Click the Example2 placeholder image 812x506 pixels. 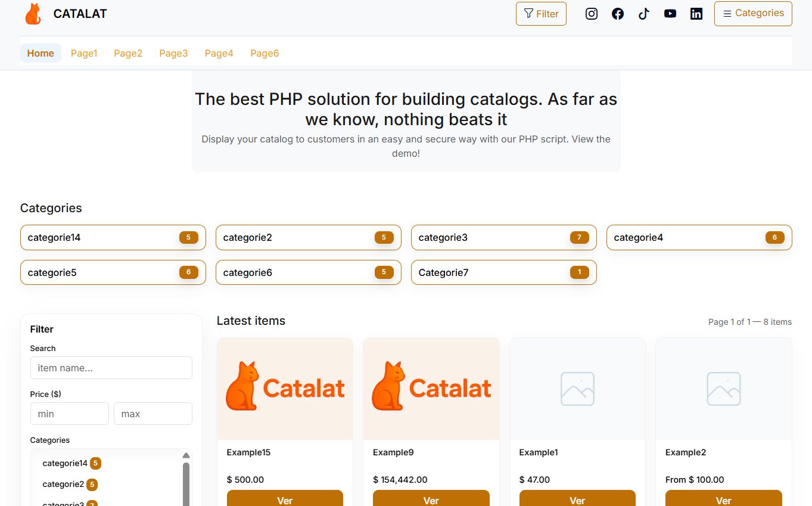pyautogui.click(x=723, y=389)
